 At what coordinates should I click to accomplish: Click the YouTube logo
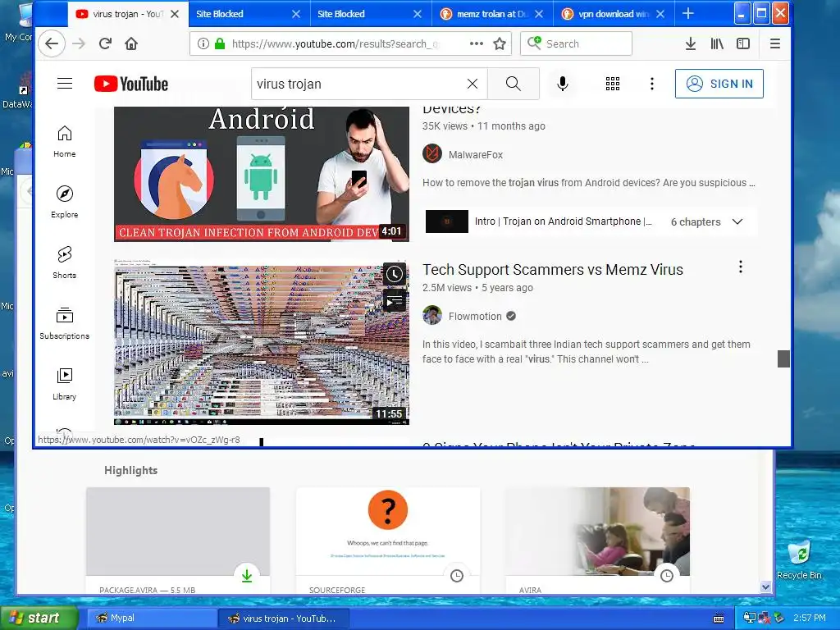click(131, 84)
